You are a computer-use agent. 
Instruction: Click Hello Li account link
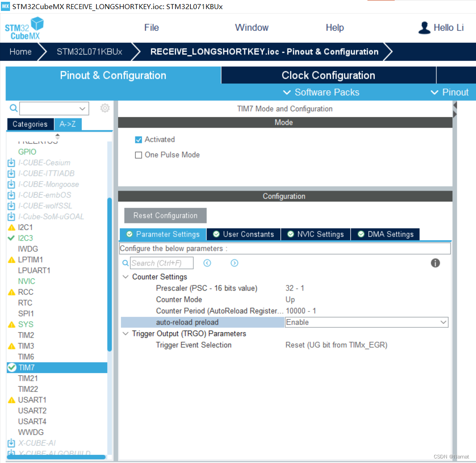coord(448,28)
